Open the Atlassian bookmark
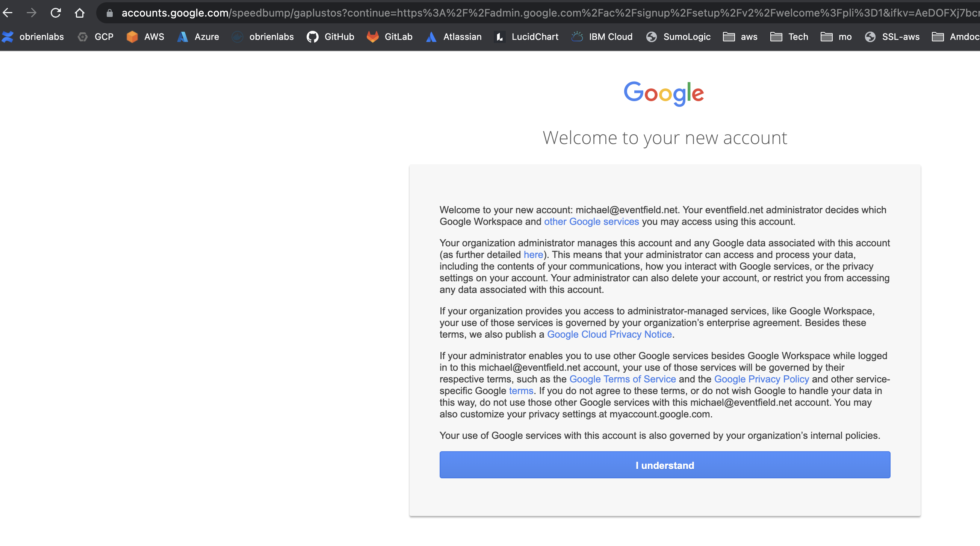This screenshot has height=546, width=980. click(453, 36)
